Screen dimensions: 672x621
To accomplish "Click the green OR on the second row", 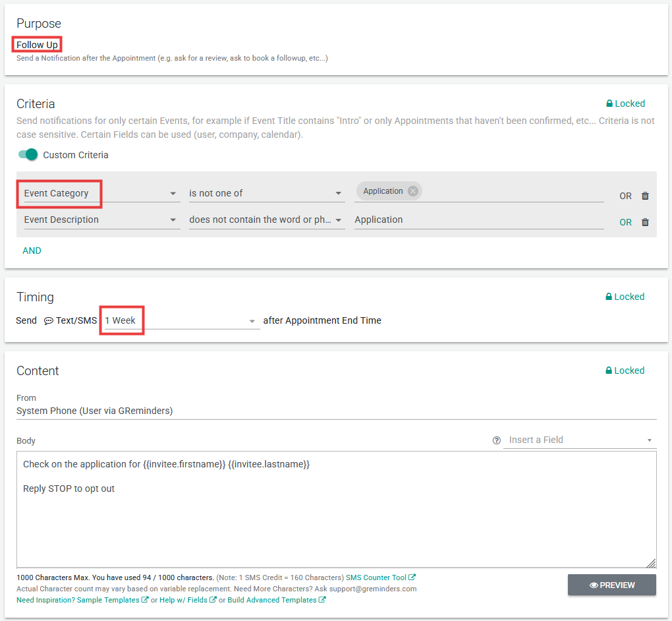I will pos(625,222).
